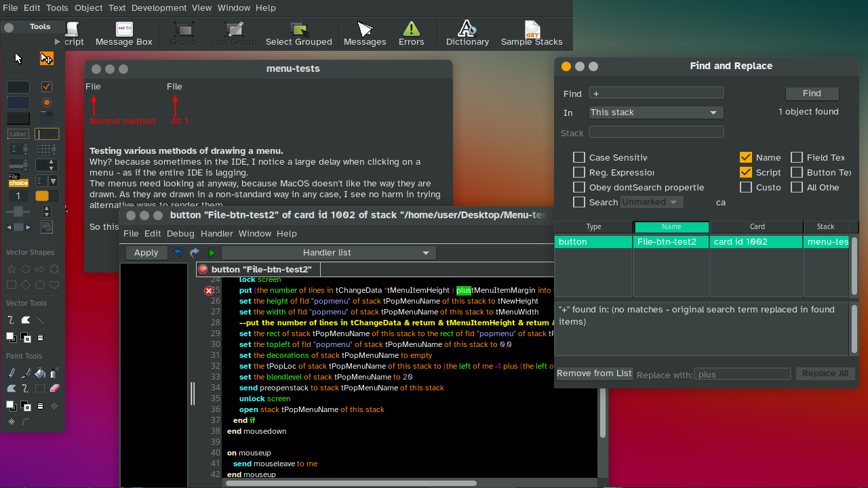
Task: Enable the Reg. Expression checkbox
Action: click(579, 172)
